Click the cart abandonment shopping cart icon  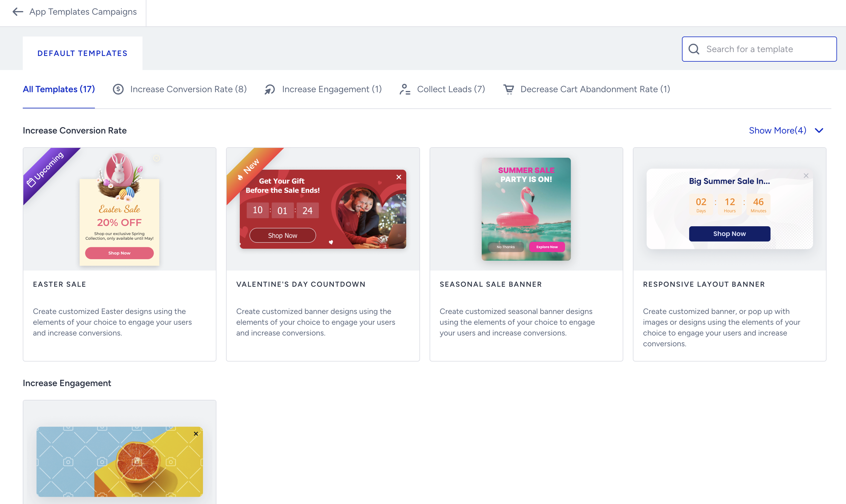coord(508,89)
